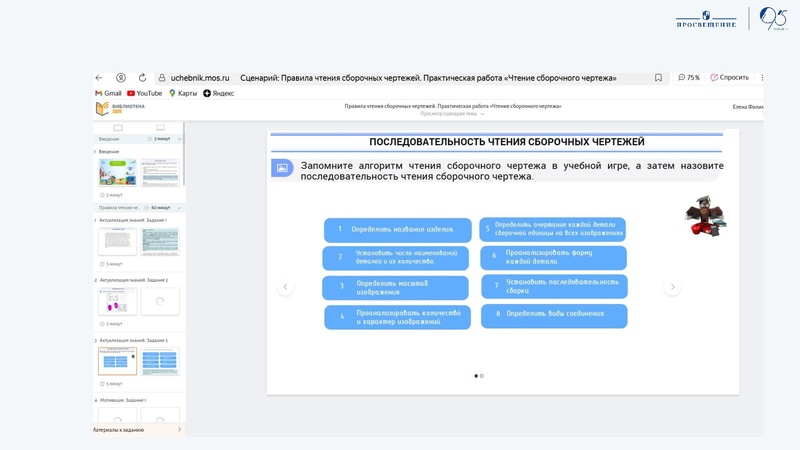800x450 pixels.
Task: Select the first slide pagination dot
Action: pos(476,376)
